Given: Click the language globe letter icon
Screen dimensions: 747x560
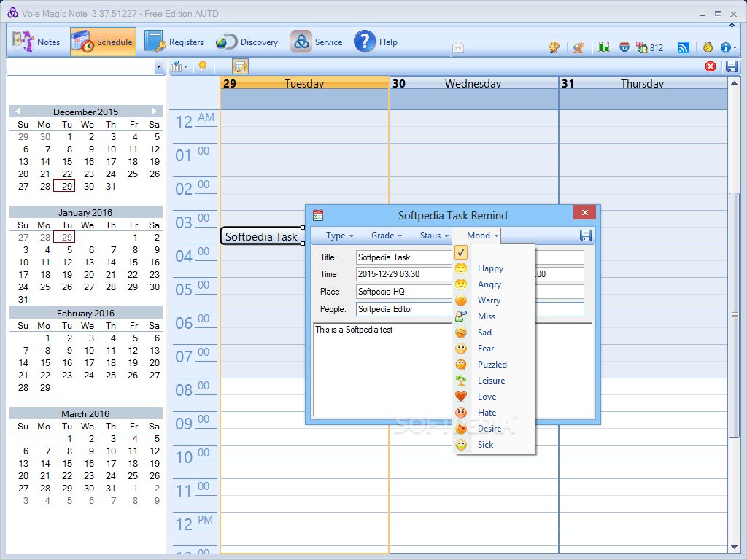Looking at the screenshot, I should (x=578, y=47).
